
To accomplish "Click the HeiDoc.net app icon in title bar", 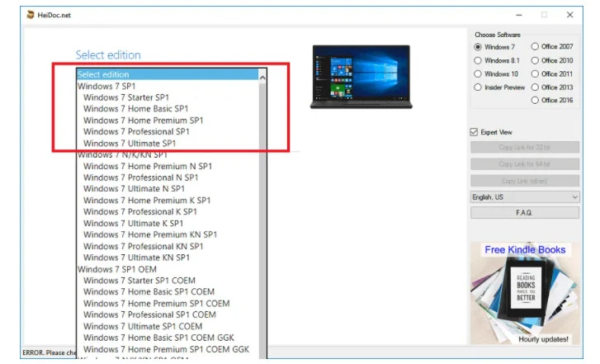I will [x=31, y=15].
